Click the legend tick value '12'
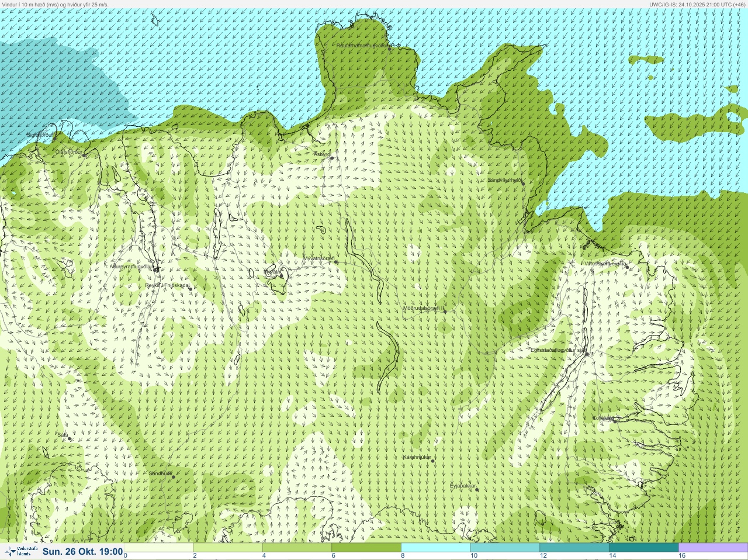The image size is (748, 560). (543, 556)
